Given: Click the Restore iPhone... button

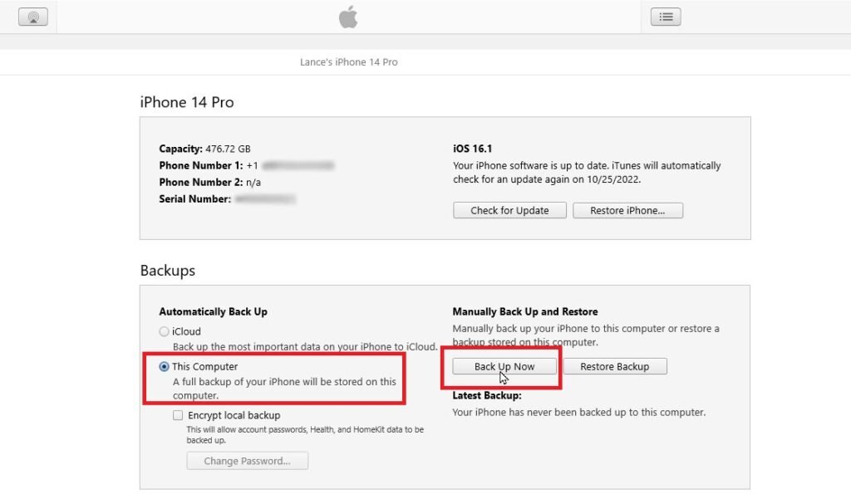Looking at the screenshot, I should 628,211.
